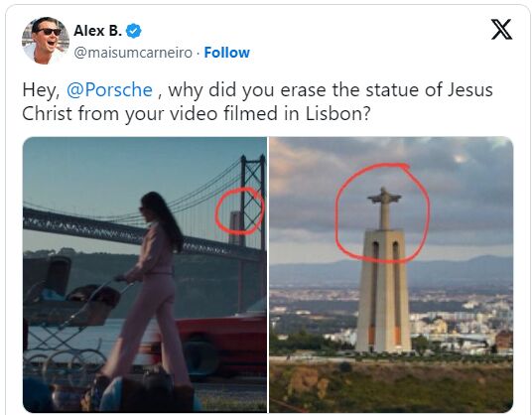
Task: Click the monument's tall concrete pedestal
Action: coord(383,291)
